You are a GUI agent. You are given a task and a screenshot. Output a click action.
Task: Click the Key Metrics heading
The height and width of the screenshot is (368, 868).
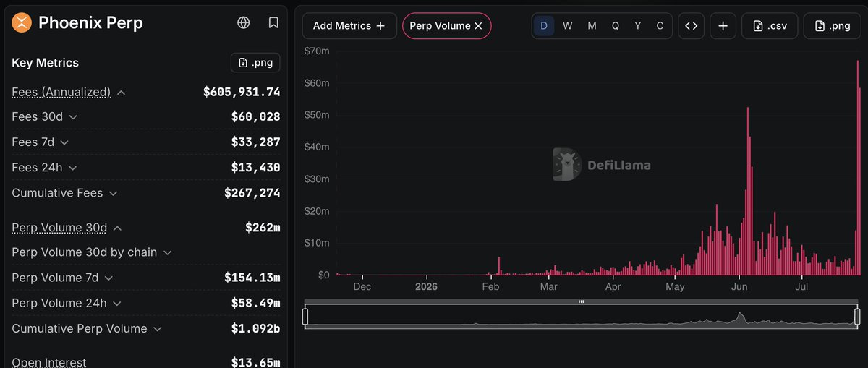tap(46, 63)
